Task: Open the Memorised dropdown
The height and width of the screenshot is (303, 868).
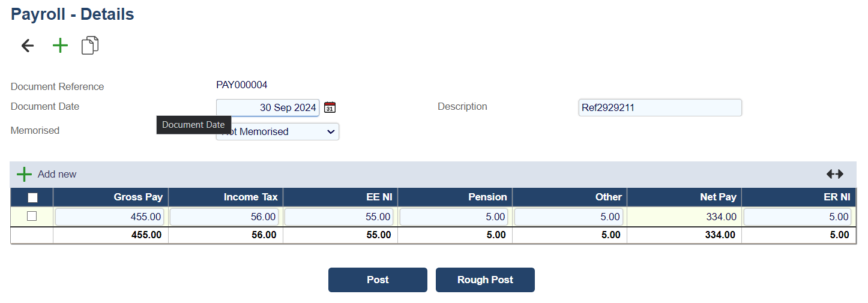Action: tap(277, 132)
